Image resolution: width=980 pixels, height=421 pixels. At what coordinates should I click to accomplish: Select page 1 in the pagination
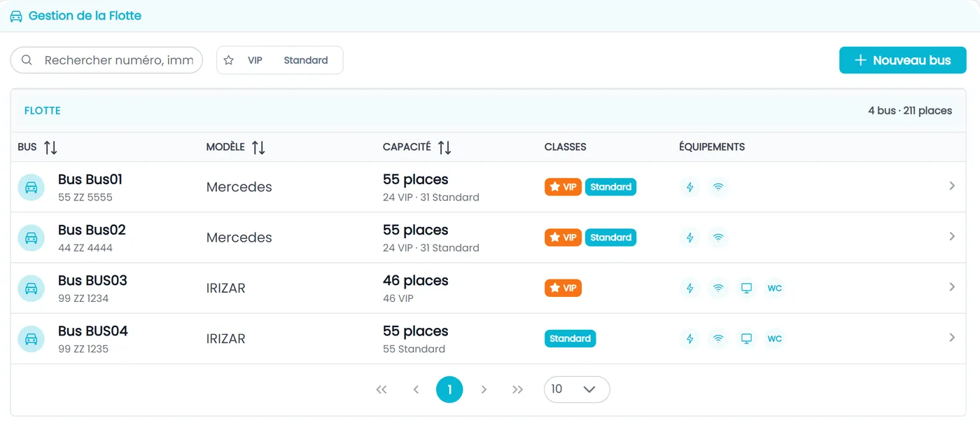coord(449,389)
